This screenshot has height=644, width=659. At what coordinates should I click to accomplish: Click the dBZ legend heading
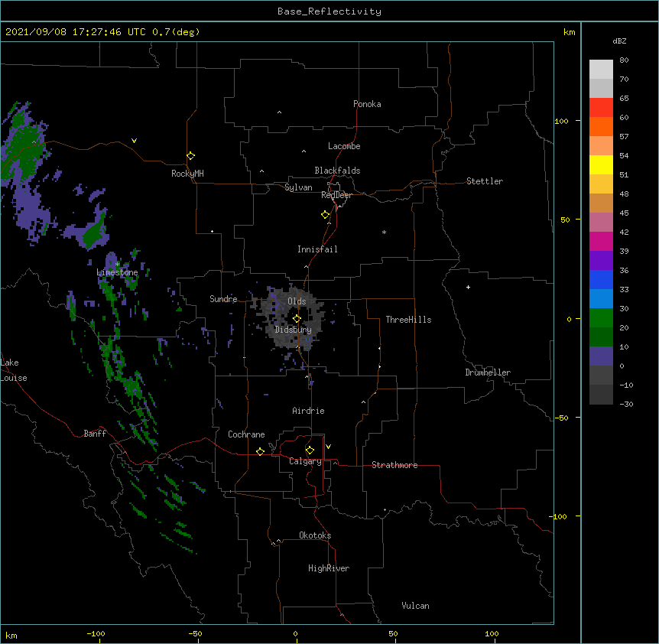(619, 41)
